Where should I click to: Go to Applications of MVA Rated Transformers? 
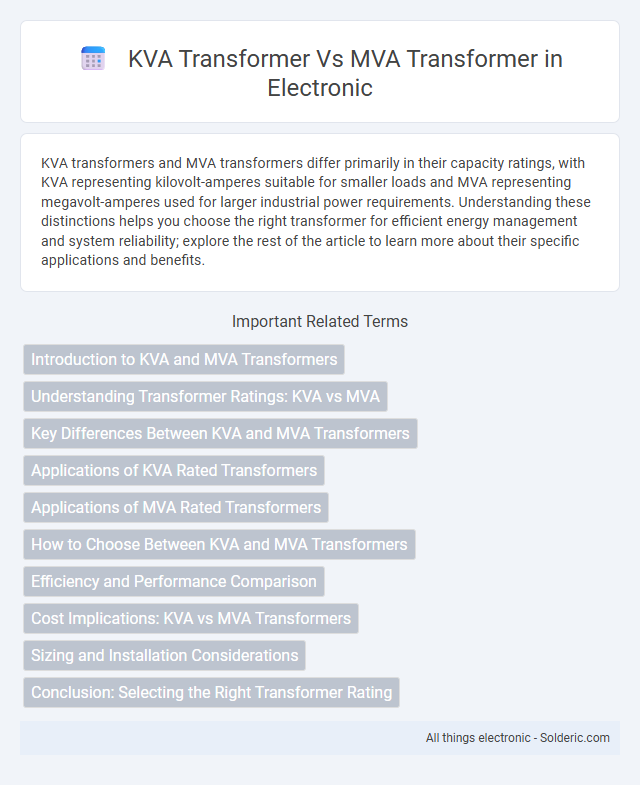tap(176, 508)
